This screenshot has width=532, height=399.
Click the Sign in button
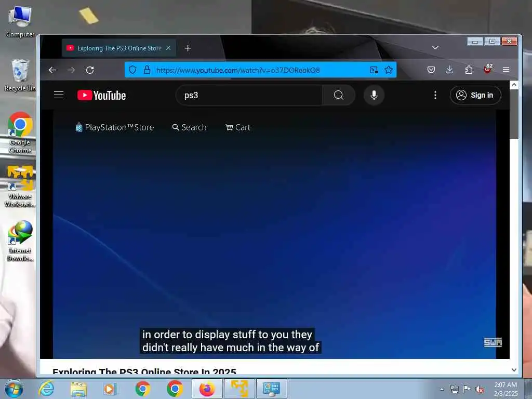(x=475, y=95)
